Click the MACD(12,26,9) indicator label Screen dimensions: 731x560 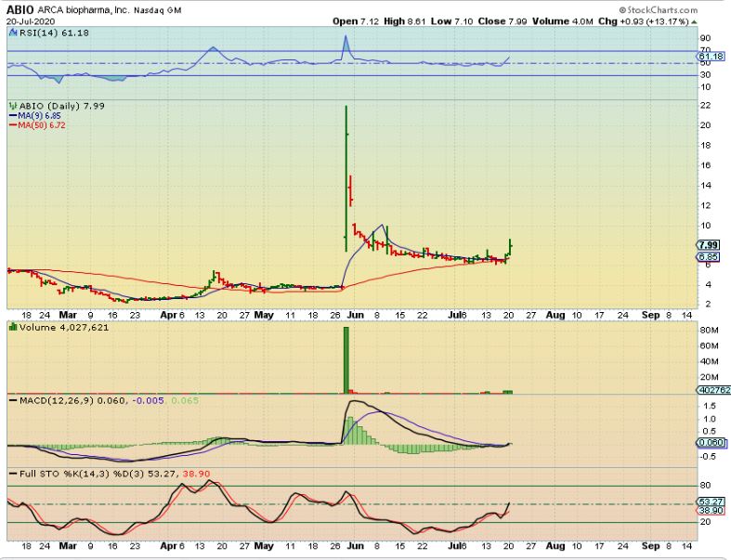(53, 400)
